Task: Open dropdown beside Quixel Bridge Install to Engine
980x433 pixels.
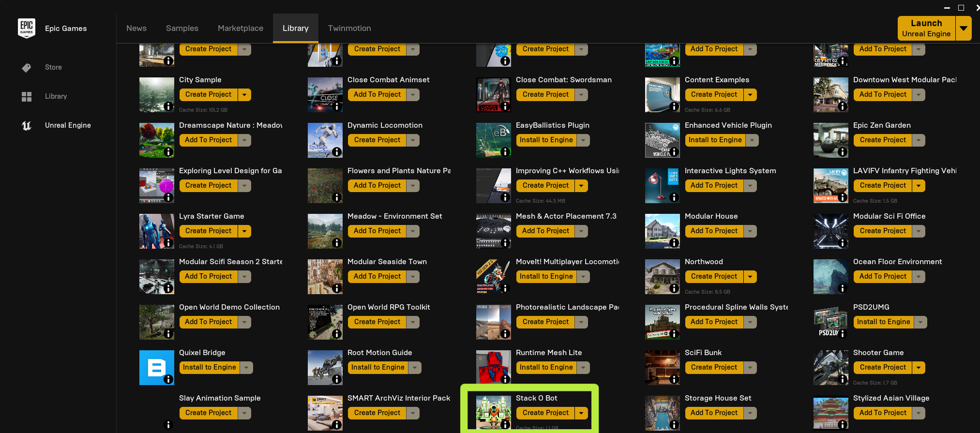Action: [246, 368]
